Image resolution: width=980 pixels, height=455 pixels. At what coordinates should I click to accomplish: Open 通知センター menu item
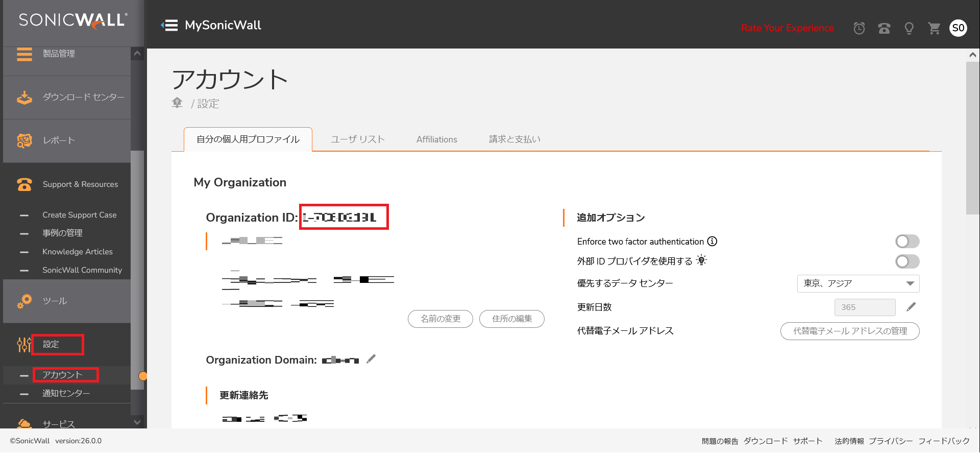click(67, 393)
